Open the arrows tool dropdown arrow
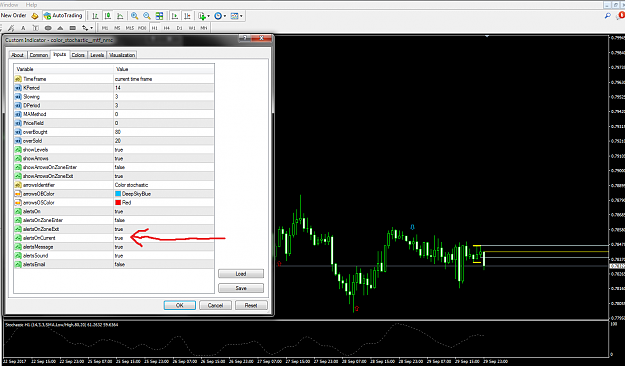625x366 pixels. [92, 28]
